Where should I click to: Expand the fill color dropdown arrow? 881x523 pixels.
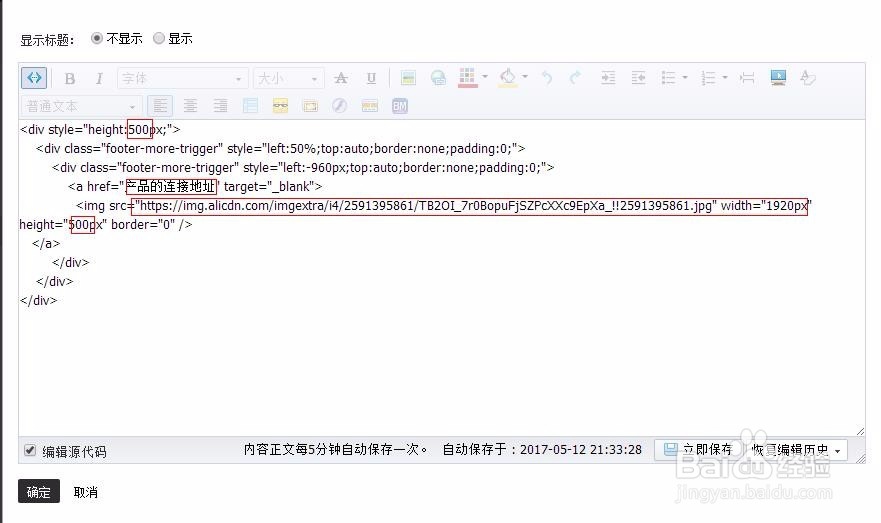[525, 77]
